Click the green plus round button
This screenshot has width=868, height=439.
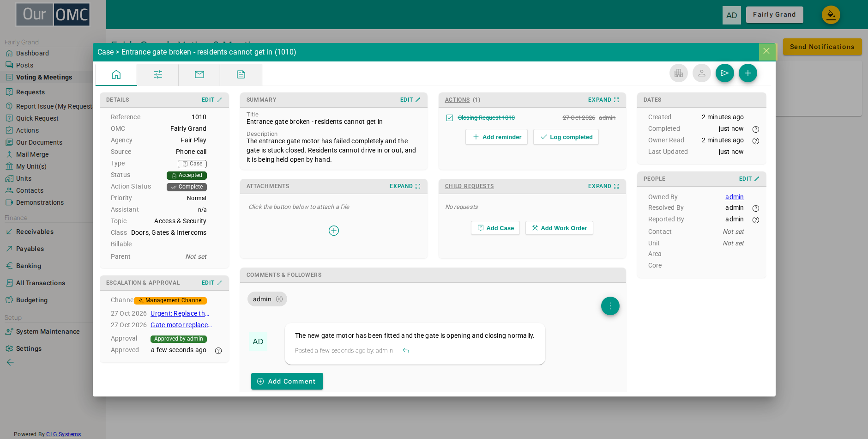pyautogui.click(x=748, y=73)
